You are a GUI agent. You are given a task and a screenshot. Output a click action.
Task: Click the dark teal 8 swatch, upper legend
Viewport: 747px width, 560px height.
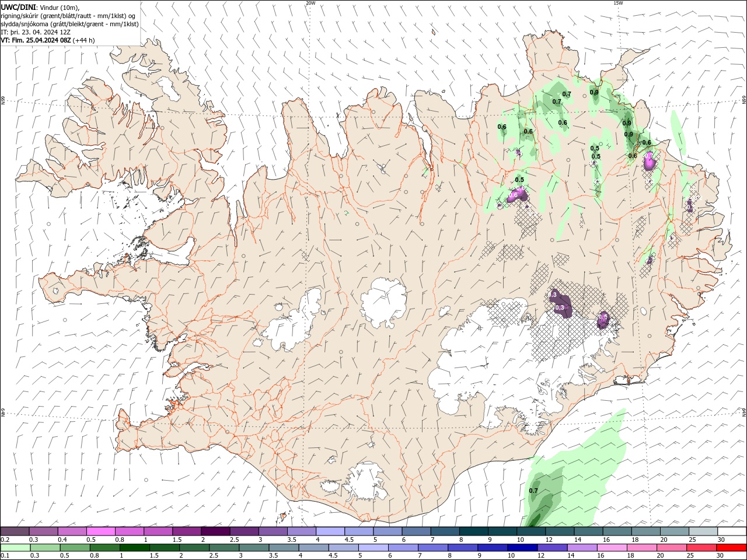473,531
